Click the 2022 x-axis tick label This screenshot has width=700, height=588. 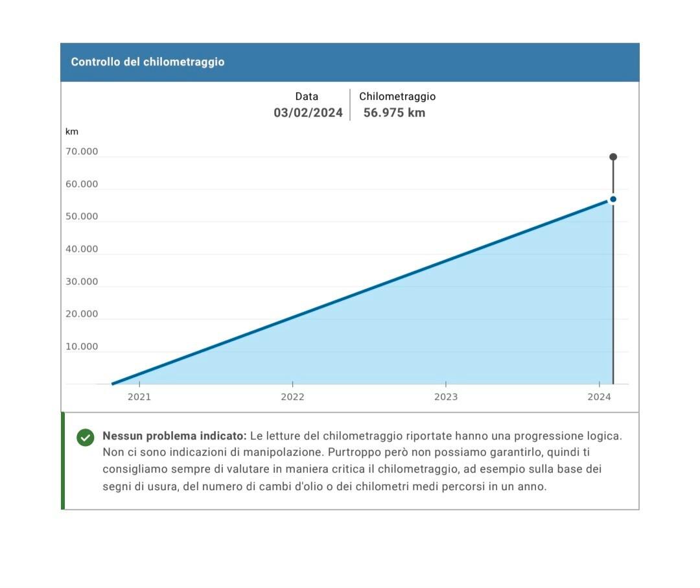point(292,397)
